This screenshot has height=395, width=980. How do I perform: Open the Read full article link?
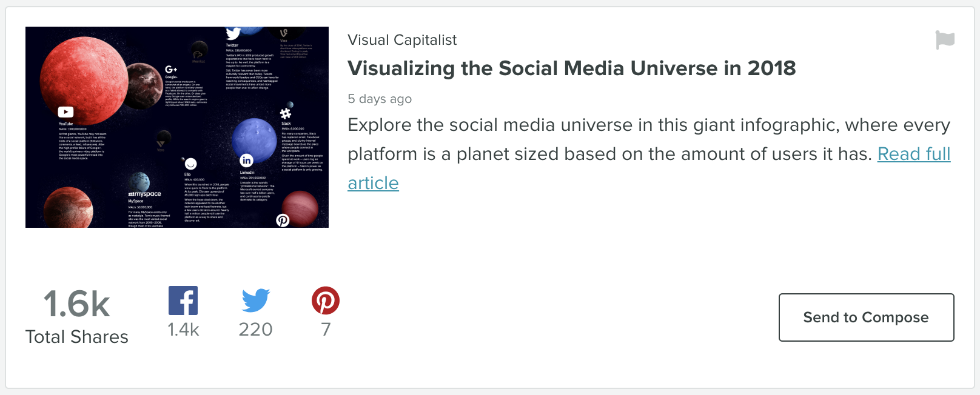click(649, 168)
